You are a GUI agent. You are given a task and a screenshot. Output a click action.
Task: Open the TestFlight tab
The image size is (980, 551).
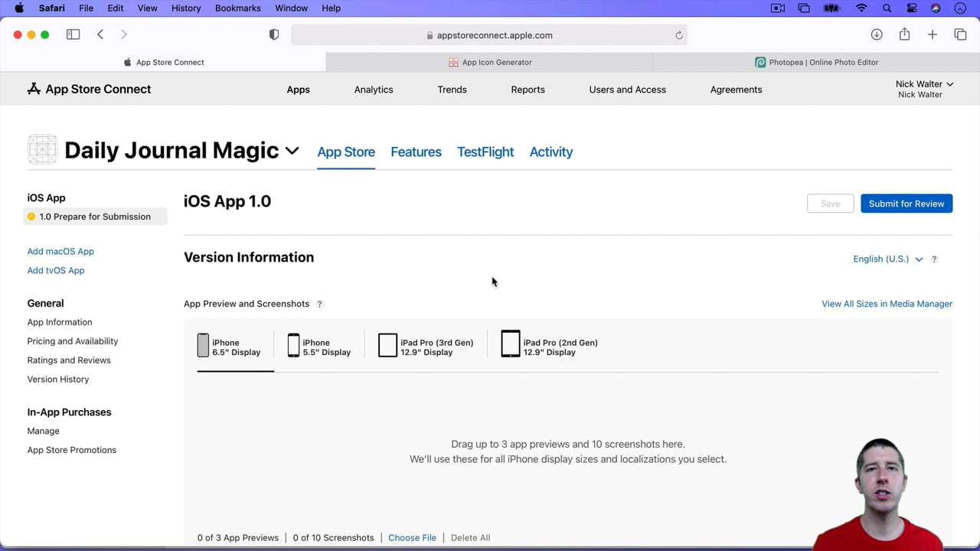pyautogui.click(x=485, y=152)
